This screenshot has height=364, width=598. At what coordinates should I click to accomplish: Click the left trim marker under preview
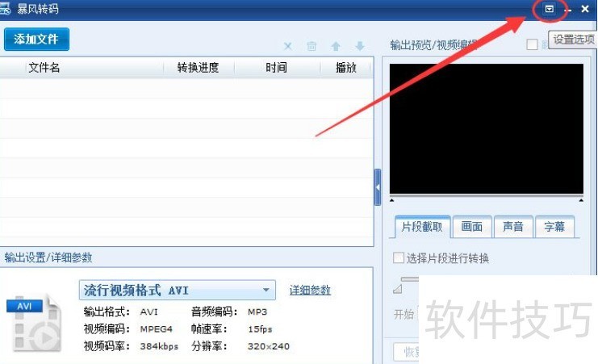point(391,200)
